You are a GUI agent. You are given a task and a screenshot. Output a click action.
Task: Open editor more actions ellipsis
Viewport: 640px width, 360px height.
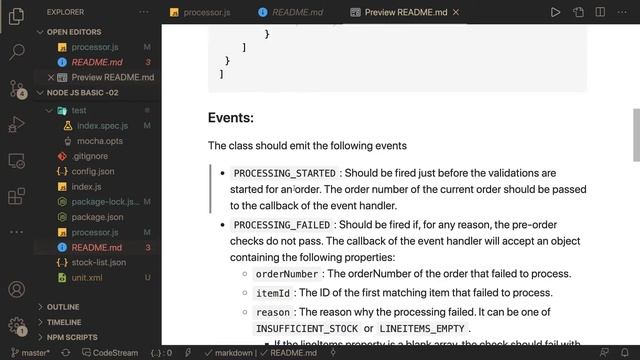click(622, 12)
